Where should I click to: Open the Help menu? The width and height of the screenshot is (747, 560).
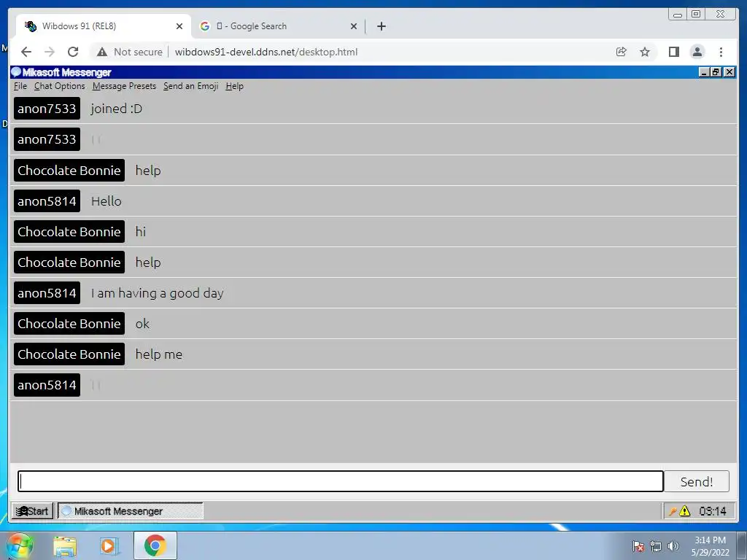(234, 86)
